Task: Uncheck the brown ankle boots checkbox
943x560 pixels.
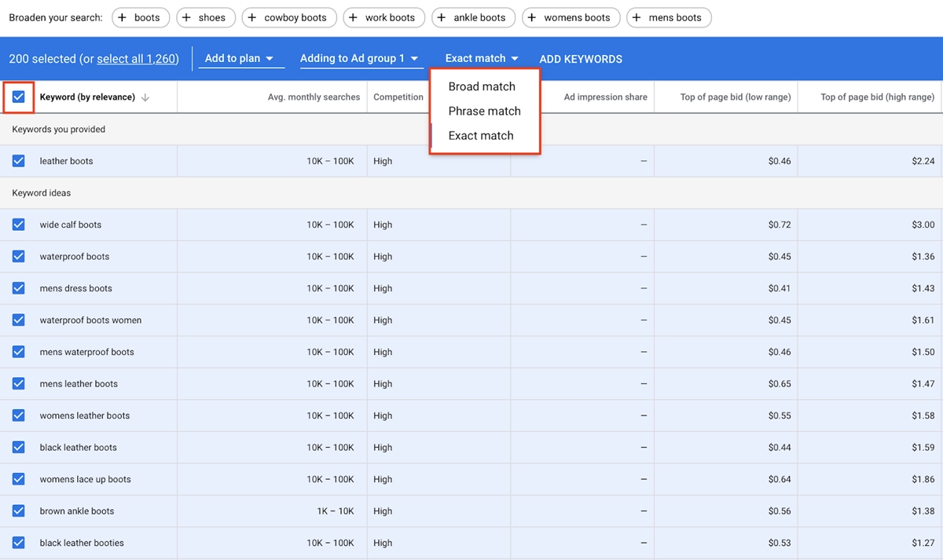Action: (x=19, y=511)
